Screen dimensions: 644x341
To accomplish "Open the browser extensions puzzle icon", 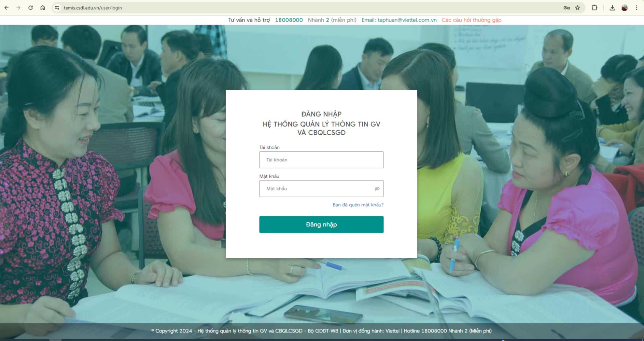I will (x=594, y=8).
